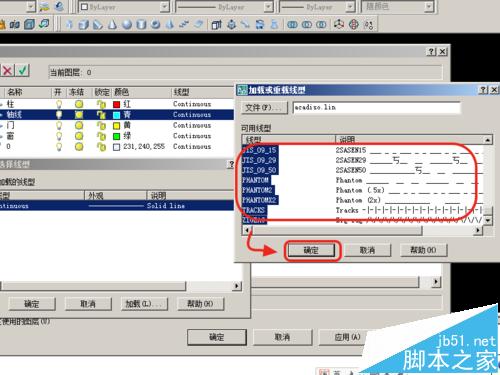The image size is (500, 375).
Task: Click the Intersect boolean icon
Action: tap(321, 25)
